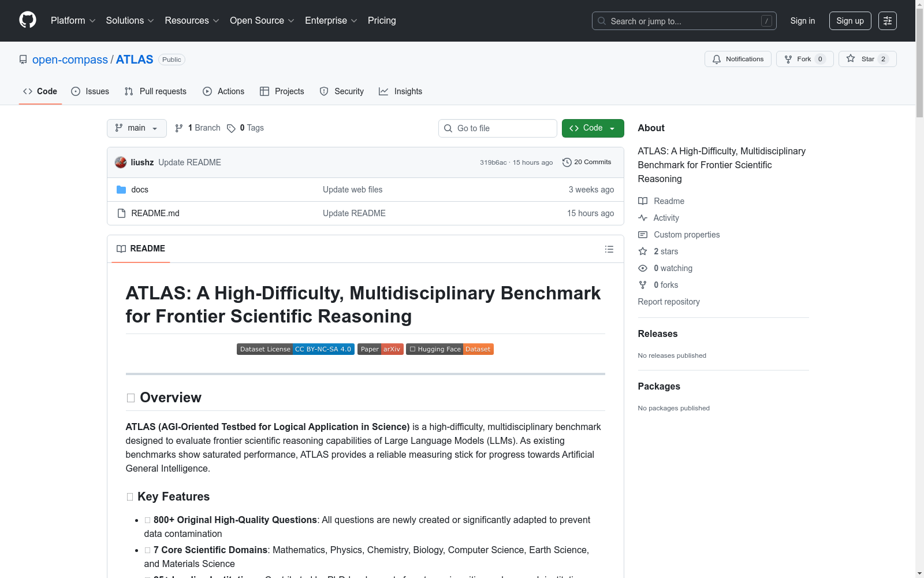Screen dimensions: 924x578
Task: Open the Readme link in About
Action: pyautogui.click(x=661, y=201)
